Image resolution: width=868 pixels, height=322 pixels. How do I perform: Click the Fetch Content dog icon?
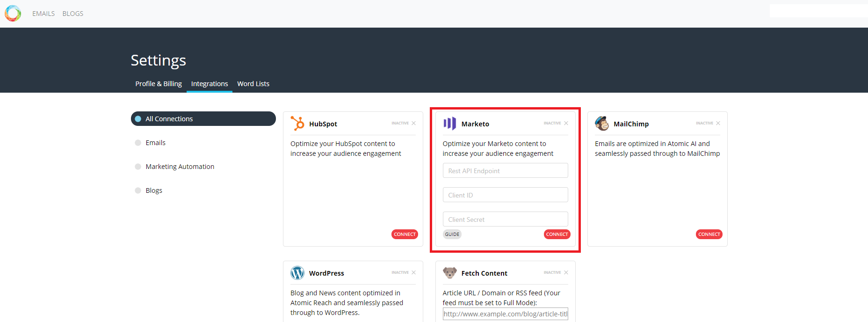click(x=450, y=273)
